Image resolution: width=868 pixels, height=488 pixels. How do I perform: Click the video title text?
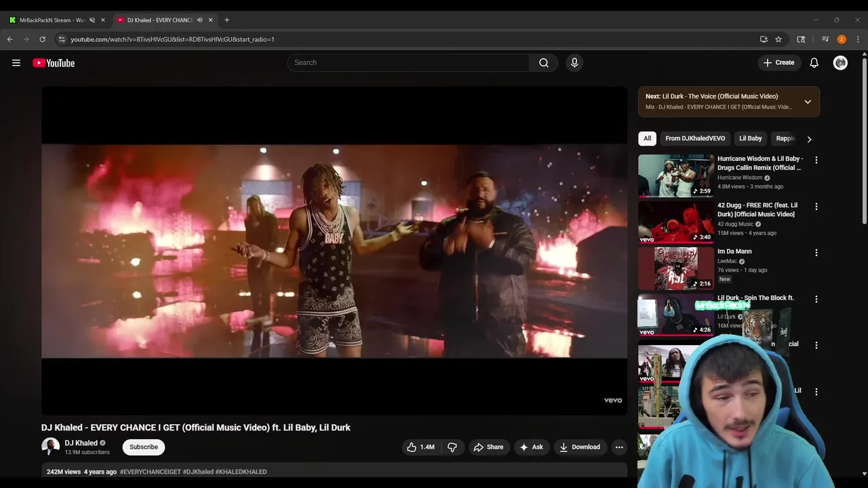click(196, 428)
